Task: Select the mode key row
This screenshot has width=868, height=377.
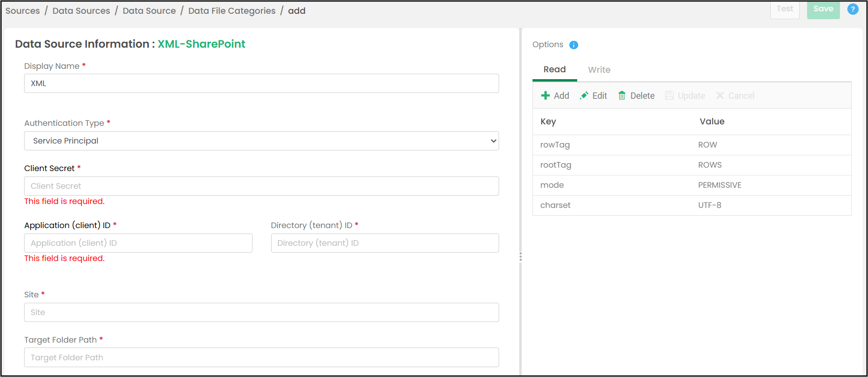Action: click(x=692, y=185)
